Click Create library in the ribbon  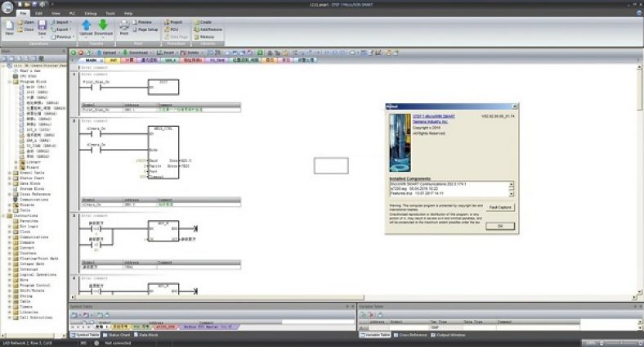[203, 22]
